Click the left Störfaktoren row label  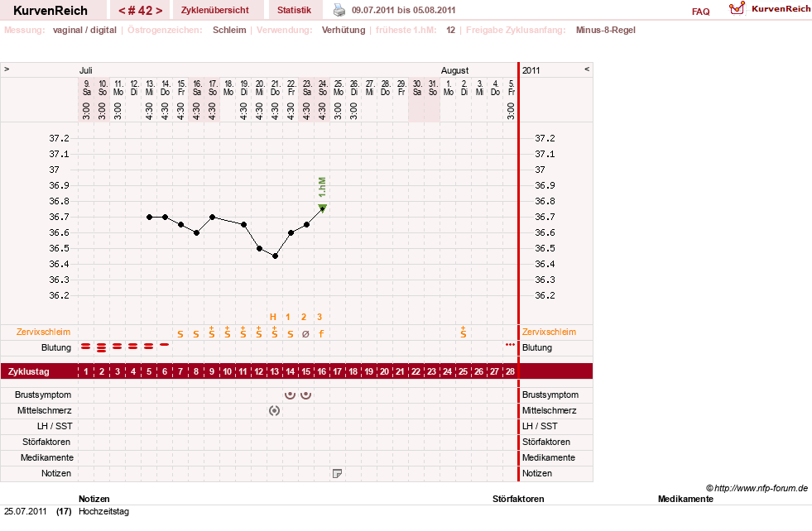(x=46, y=442)
